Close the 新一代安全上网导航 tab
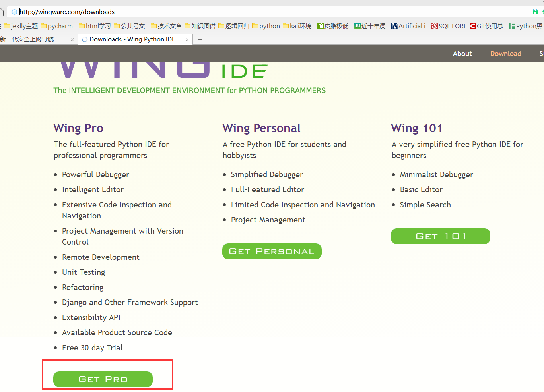 [x=72, y=39]
